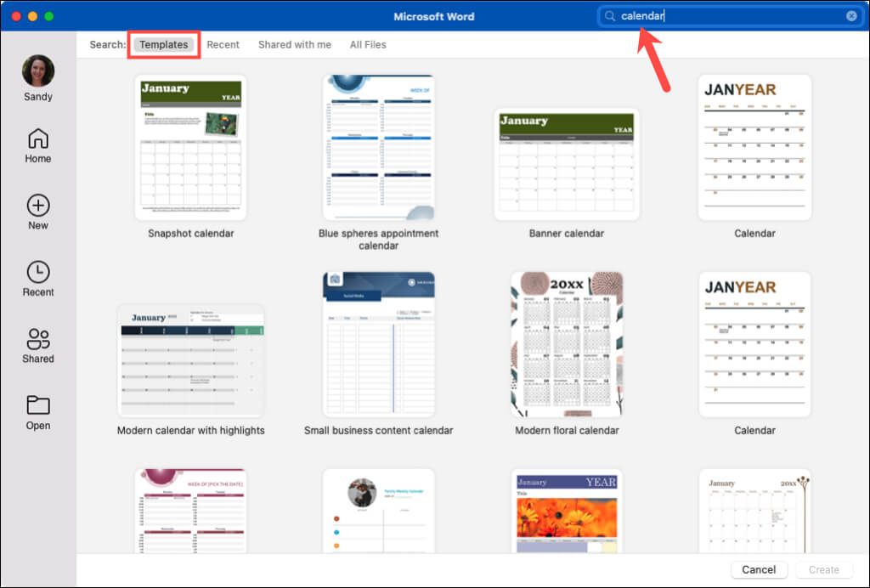Click the yellow minimize window button
This screenshot has height=588, width=870.
(32, 16)
